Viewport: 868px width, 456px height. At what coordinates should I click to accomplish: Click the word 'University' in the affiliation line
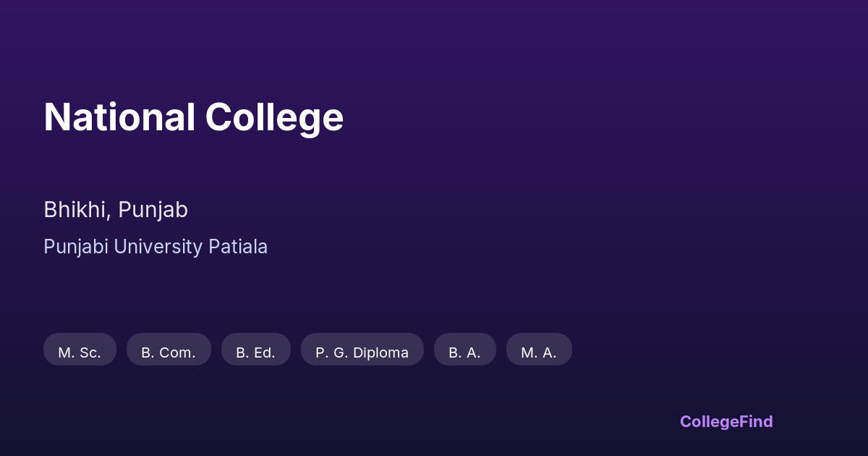(x=158, y=247)
